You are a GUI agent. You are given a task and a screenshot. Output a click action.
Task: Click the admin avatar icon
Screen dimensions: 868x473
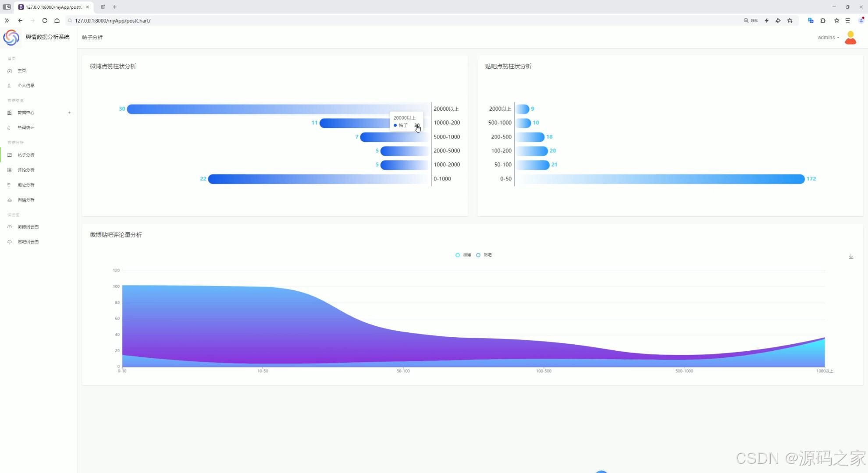(850, 38)
